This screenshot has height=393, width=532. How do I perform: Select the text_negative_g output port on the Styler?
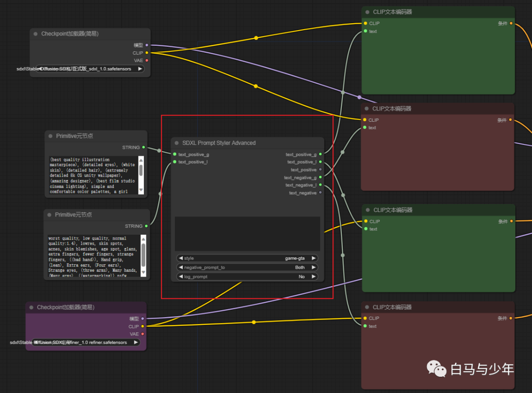tap(321, 178)
